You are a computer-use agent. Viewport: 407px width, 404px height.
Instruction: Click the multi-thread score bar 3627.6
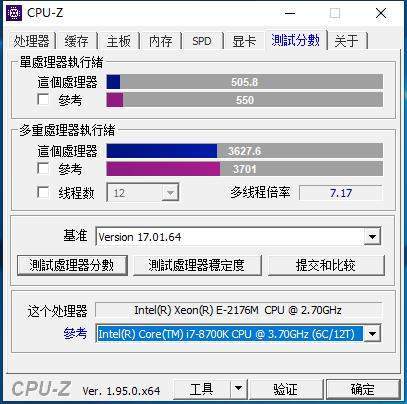pos(244,151)
